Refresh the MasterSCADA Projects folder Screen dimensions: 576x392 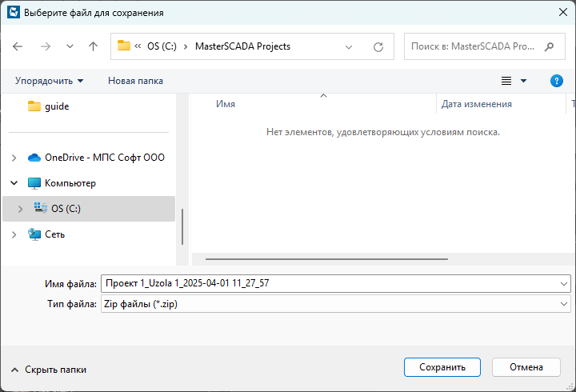pos(378,46)
